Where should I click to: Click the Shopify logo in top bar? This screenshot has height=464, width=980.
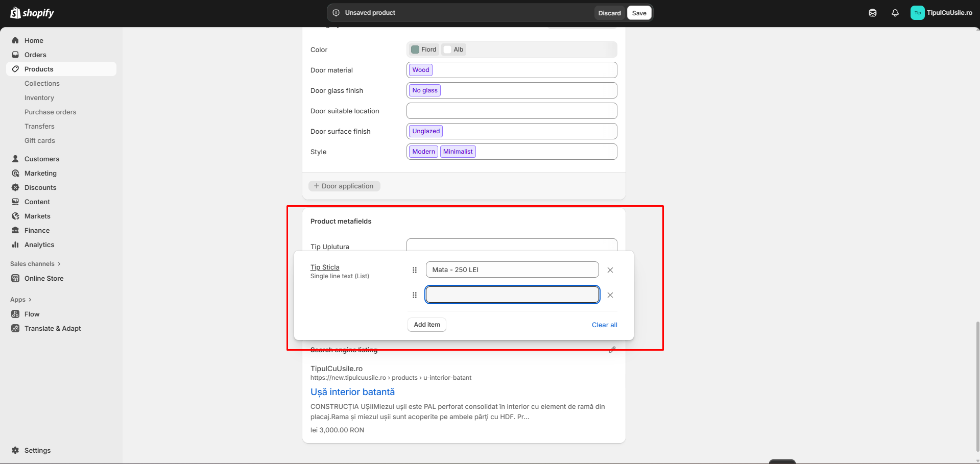32,13
